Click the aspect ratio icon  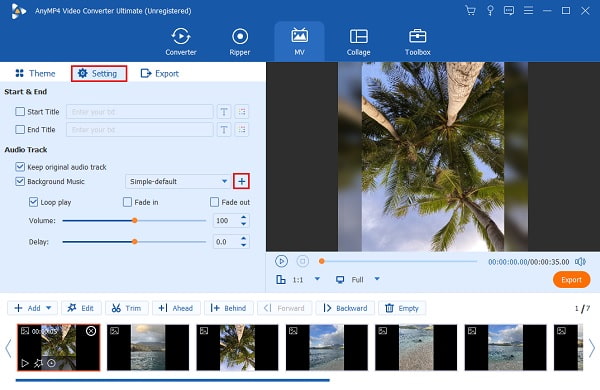281,280
